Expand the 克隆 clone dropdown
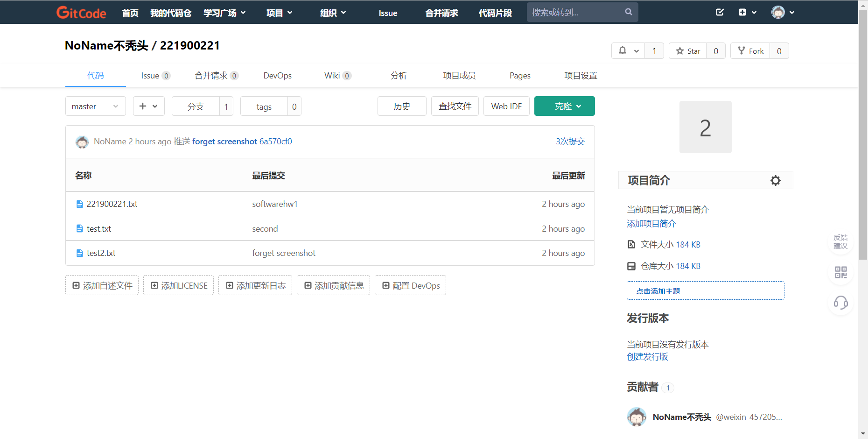Image resolution: width=868 pixels, height=439 pixels. point(564,106)
